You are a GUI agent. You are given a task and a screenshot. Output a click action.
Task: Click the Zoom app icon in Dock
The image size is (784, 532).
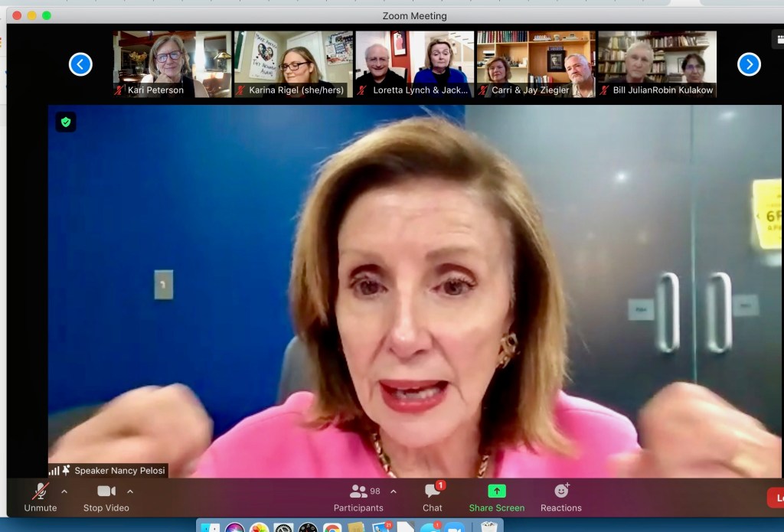[455, 528]
